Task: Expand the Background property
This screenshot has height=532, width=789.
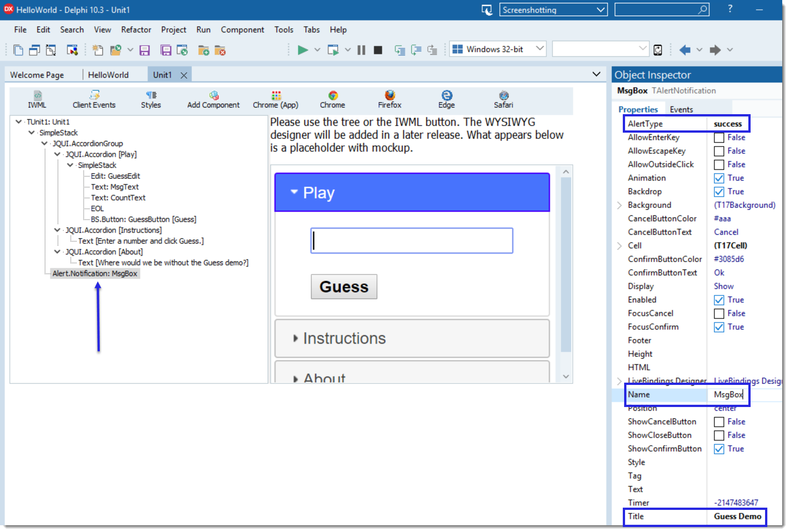Action: (620, 205)
